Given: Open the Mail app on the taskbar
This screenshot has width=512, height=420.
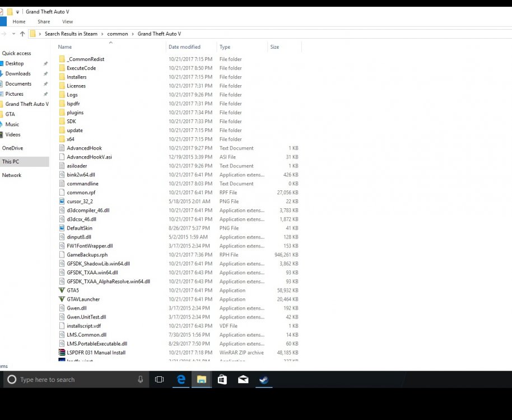Looking at the screenshot, I should click(x=243, y=379).
